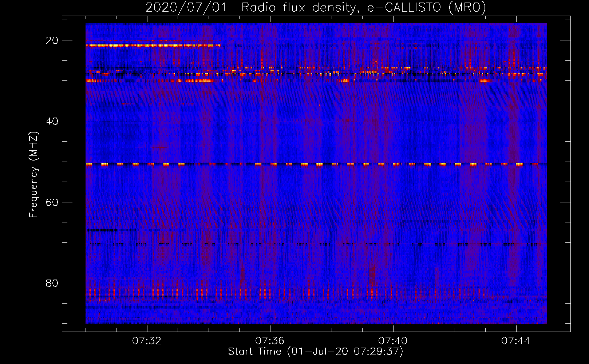Click the 07:32 time tick label

147,341
